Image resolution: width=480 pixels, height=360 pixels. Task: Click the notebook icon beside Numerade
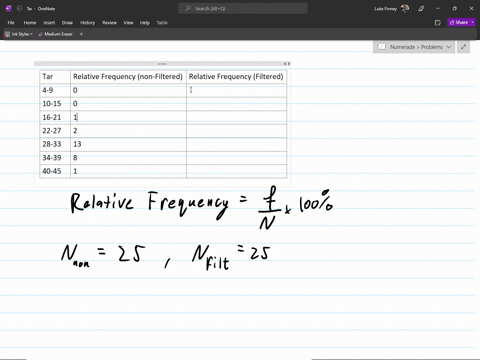point(382,47)
